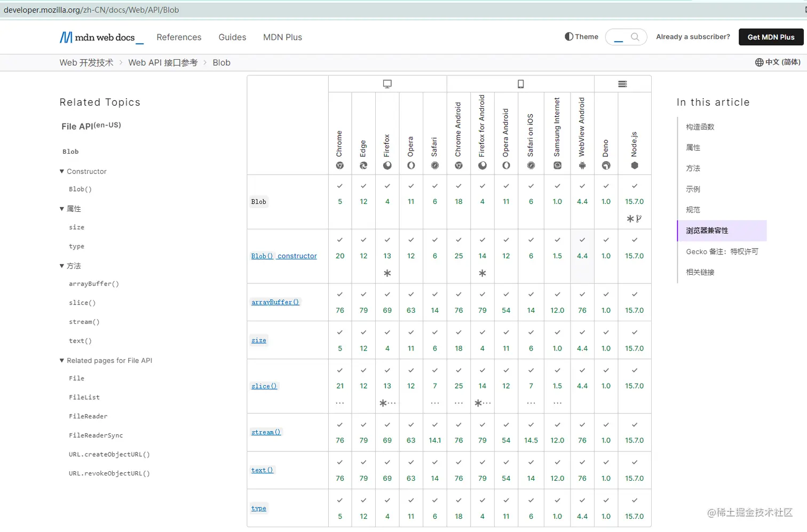Open the Blob() constructor table link
This screenshot has width=807, height=532.
tap(284, 256)
